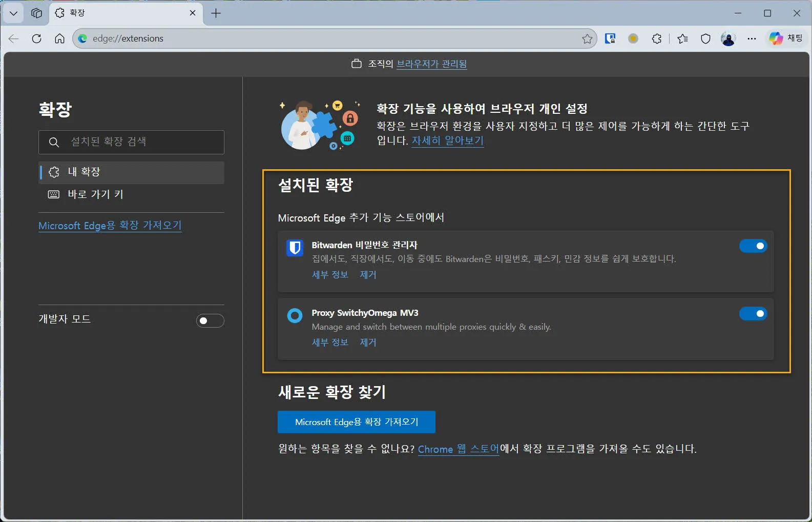
Task: Go to the home page
Action: point(59,38)
